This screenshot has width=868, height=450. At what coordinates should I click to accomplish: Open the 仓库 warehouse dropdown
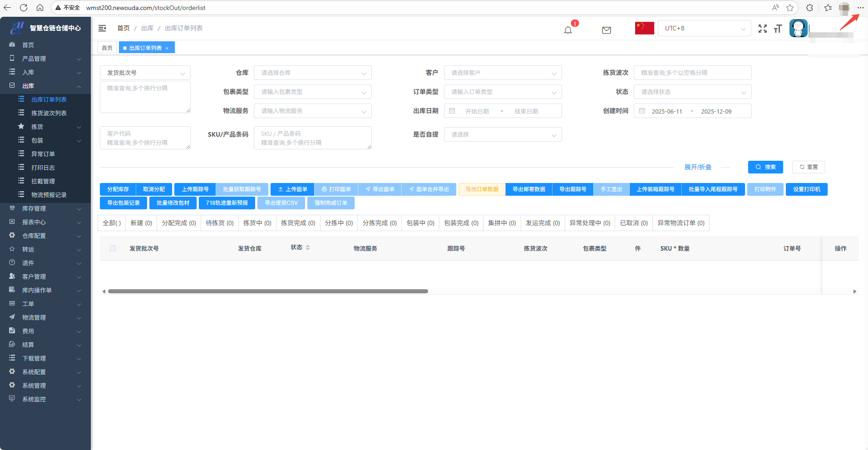[312, 73]
